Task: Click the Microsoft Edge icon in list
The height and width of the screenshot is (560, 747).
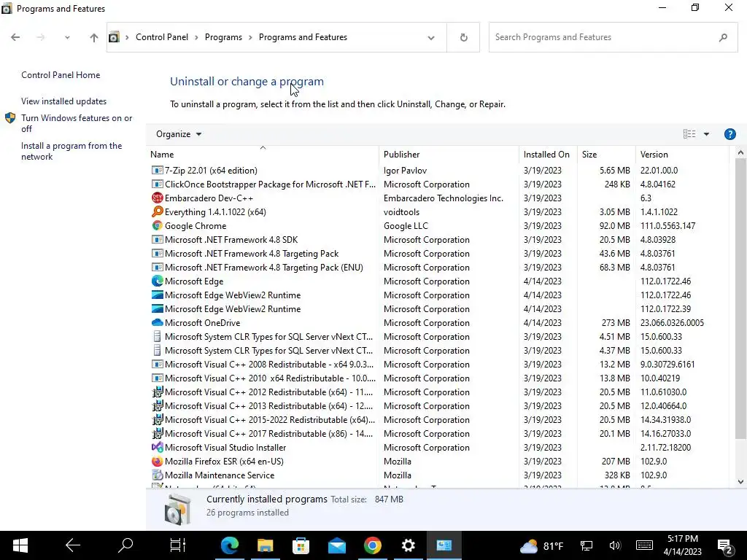Action: pos(158,281)
